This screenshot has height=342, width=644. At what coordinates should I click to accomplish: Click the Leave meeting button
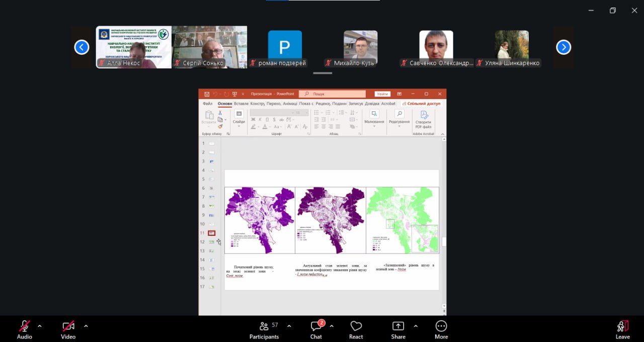coord(623,329)
